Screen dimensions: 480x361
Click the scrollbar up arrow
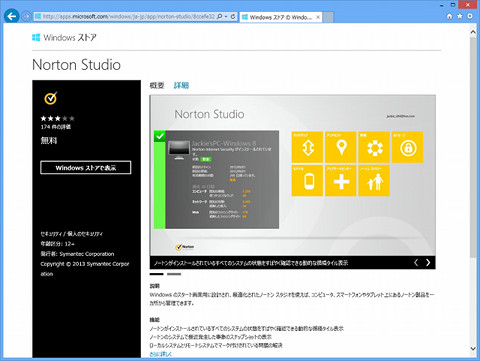coord(473,32)
